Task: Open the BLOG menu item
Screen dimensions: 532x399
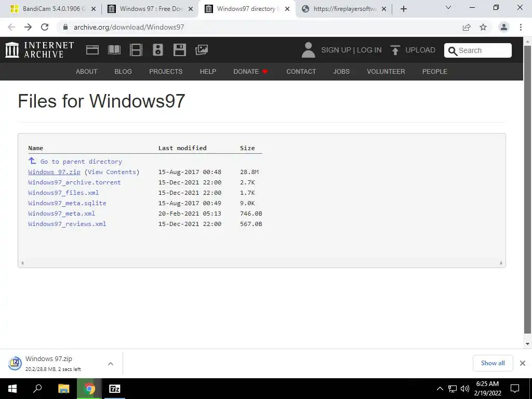Action: pos(123,72)
